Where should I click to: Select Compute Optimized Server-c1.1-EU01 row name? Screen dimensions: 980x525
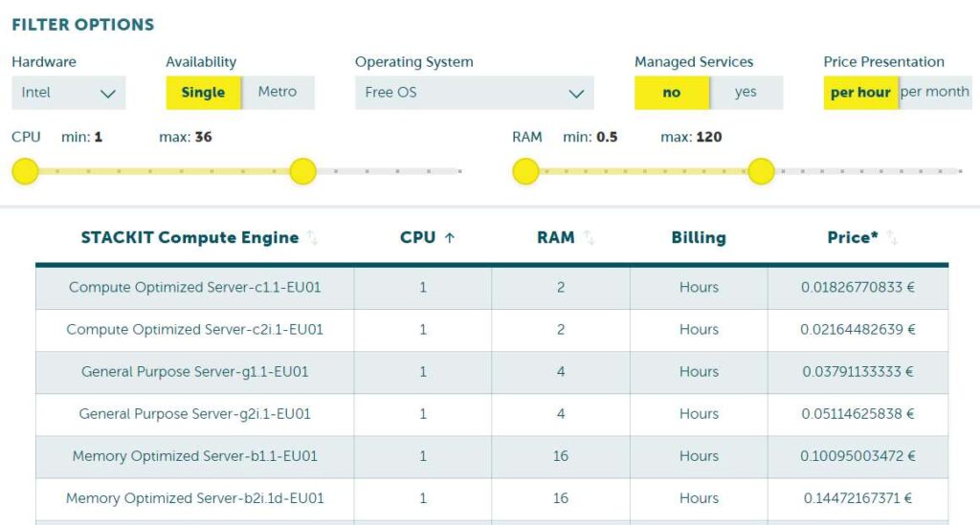click(x=195, y=287)
